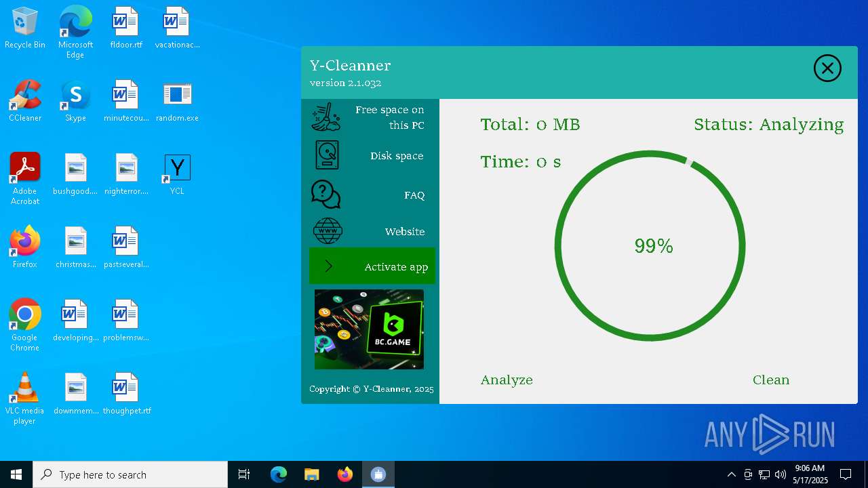Viewport: 868px width, 488px height.
Task: Open the Windows Start menu
Action: tap(16, 474)
